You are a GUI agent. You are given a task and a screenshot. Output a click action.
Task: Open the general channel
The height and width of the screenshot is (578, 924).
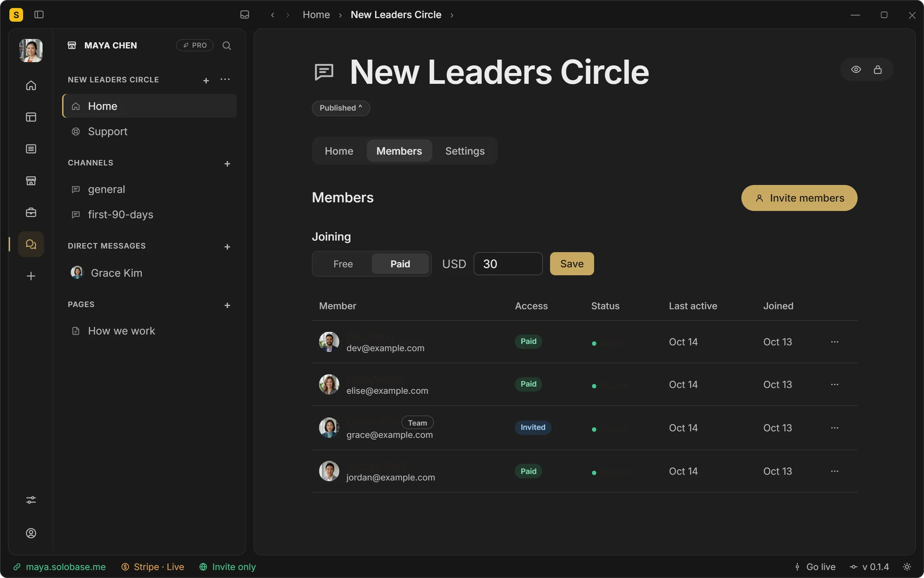coord(149,189)
